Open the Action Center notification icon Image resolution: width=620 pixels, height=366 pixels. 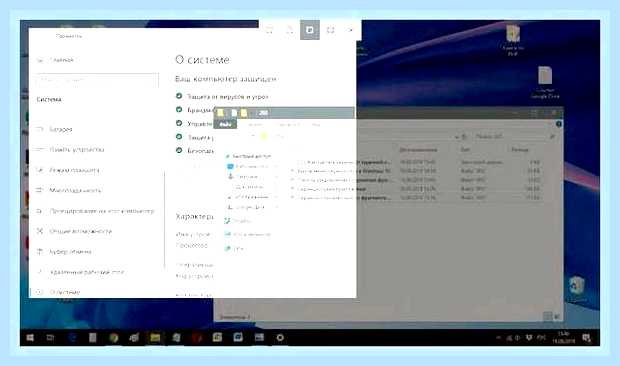click(x=587, y=338)
